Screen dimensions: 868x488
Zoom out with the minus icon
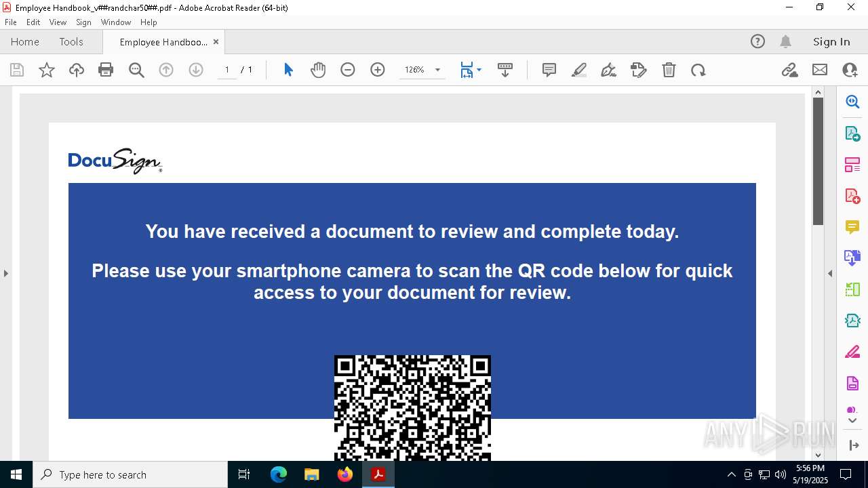coord(348,70)
